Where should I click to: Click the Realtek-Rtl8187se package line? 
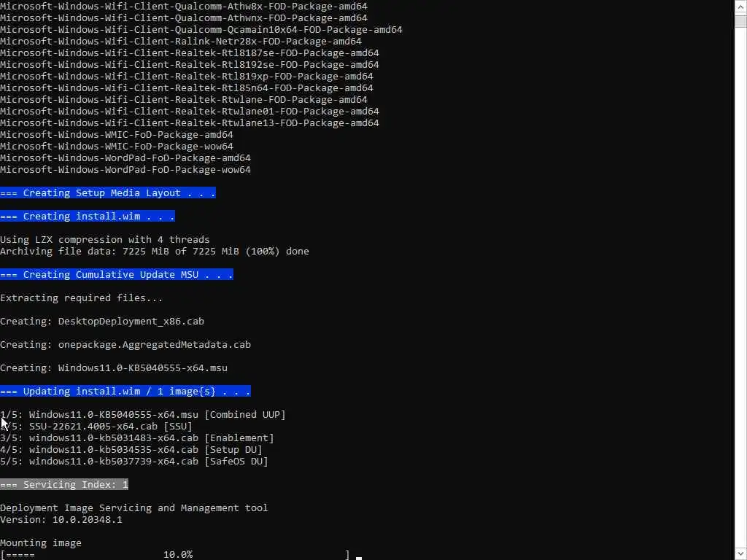coord(190,52)
